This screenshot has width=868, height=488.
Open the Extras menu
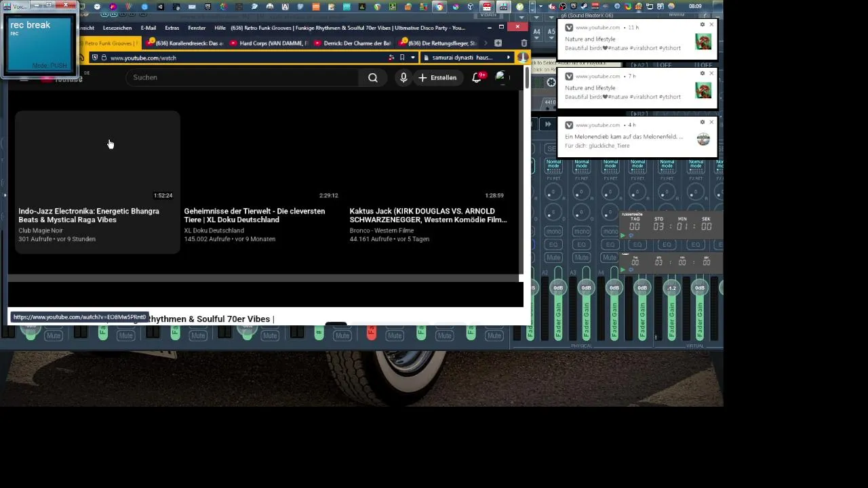(x=172, y=28)
